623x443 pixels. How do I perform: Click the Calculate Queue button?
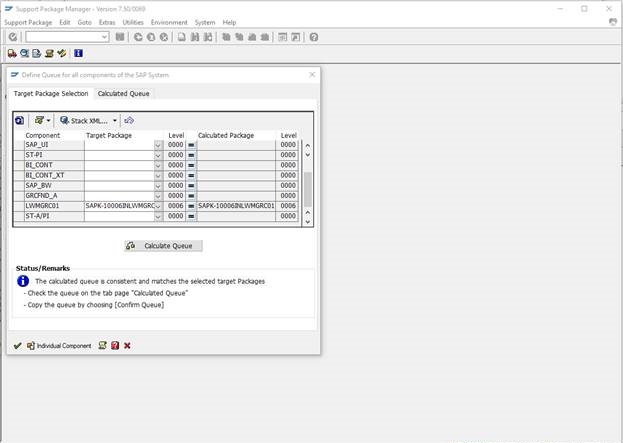[163, 246]
